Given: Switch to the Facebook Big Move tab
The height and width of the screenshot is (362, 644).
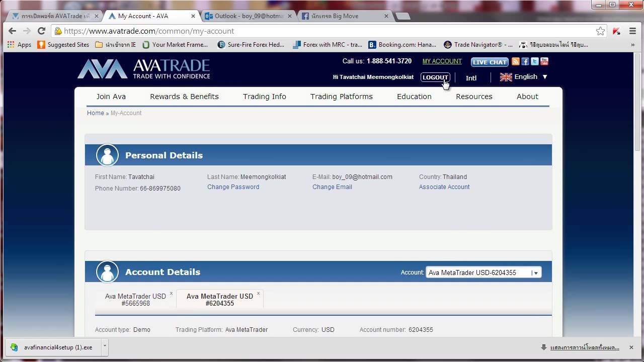Looking at the screenshot, I should (345, 16).
